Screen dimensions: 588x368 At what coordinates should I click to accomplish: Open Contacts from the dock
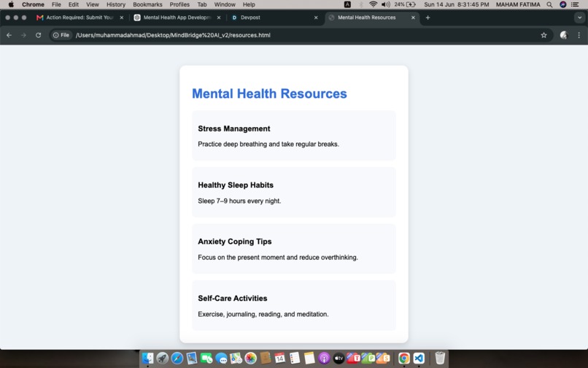pos(265,359)
